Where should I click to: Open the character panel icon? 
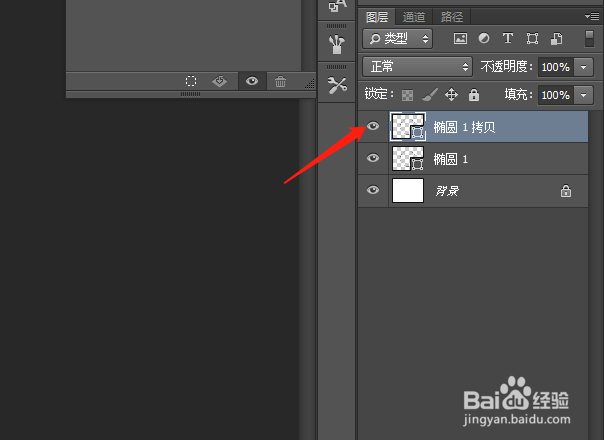point(337,6)
